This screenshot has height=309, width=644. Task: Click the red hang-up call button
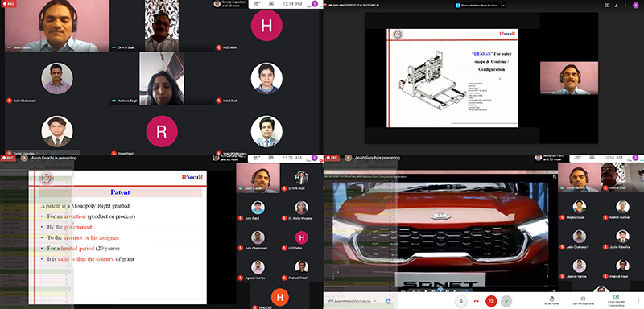pyautogui.click(x=476, y=301)
